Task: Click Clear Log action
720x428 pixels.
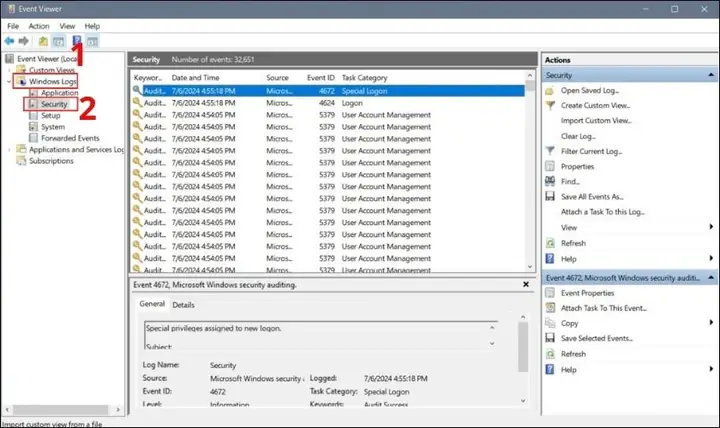Action: [578, 136]
